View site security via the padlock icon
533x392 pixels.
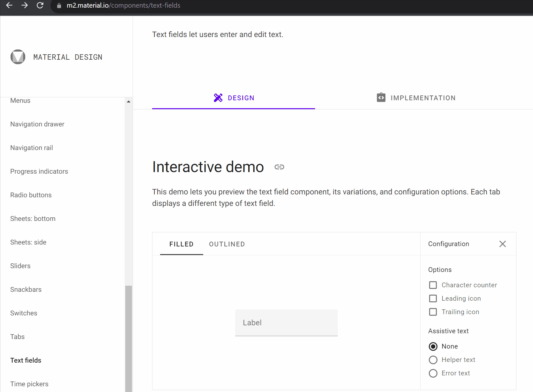[x=59, y=6]
